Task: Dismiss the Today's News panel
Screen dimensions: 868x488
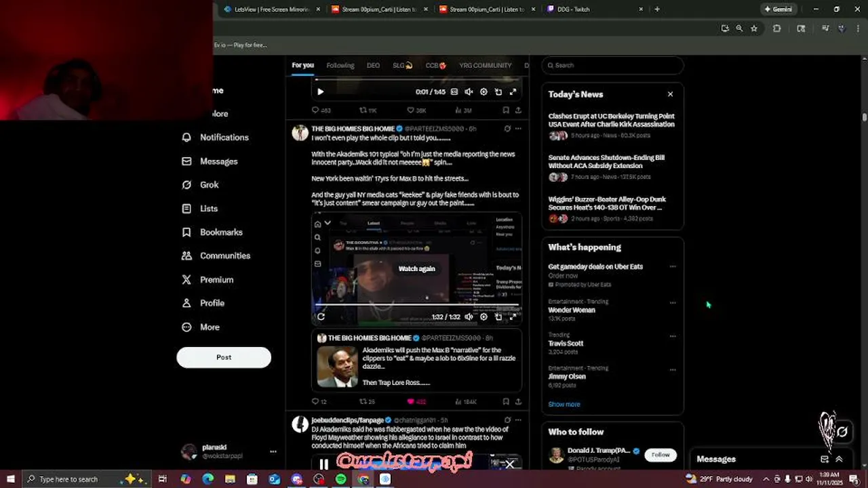Action: (x=670, y=94)
